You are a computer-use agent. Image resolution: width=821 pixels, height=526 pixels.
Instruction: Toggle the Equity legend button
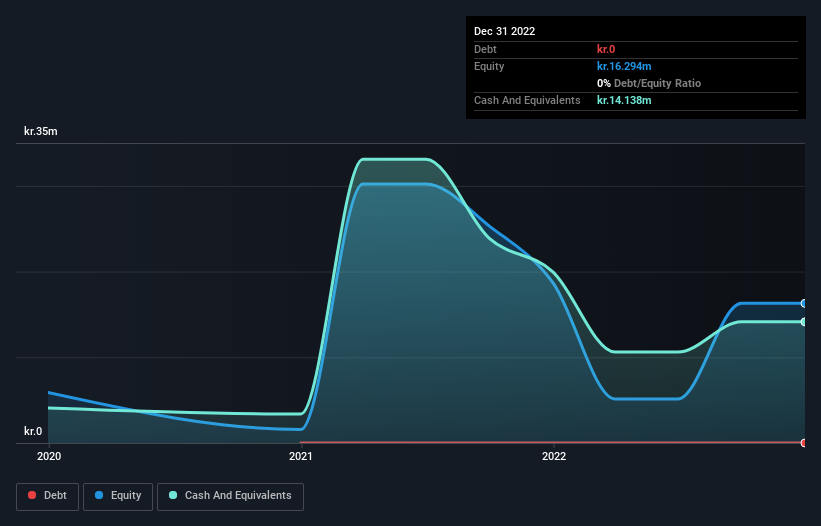(x=118, y=496)
